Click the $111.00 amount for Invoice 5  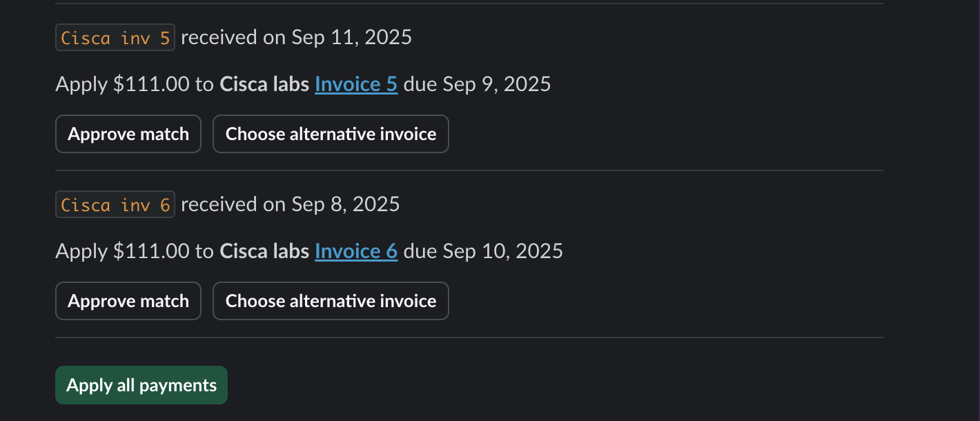(x=151, y=84)
